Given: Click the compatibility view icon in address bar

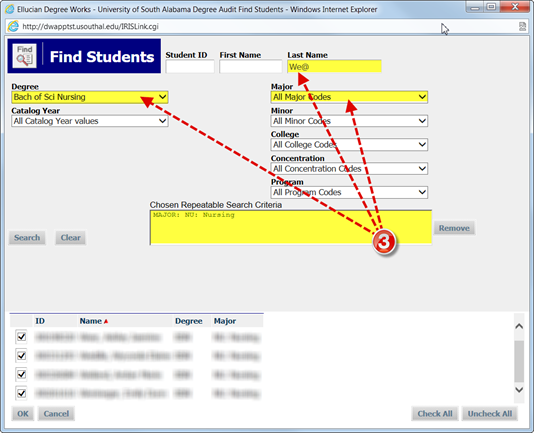Looking at the screenshot, I should click(x=522, y=27).
